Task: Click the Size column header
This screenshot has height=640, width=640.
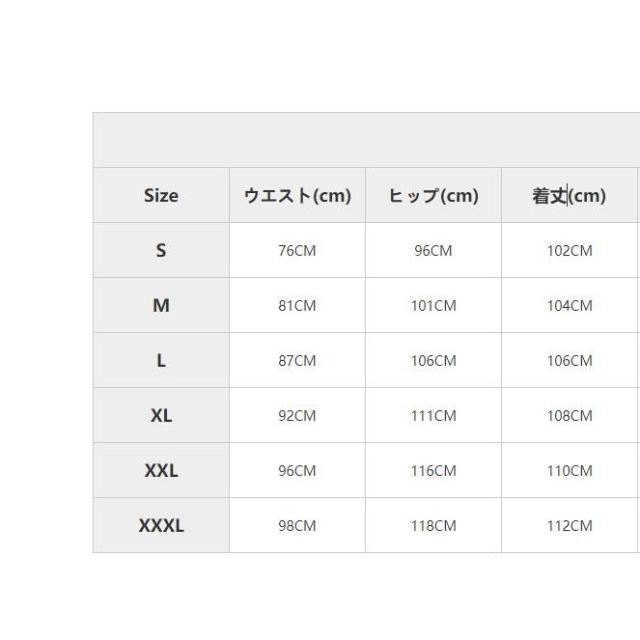Action: [x=161, y=196]
